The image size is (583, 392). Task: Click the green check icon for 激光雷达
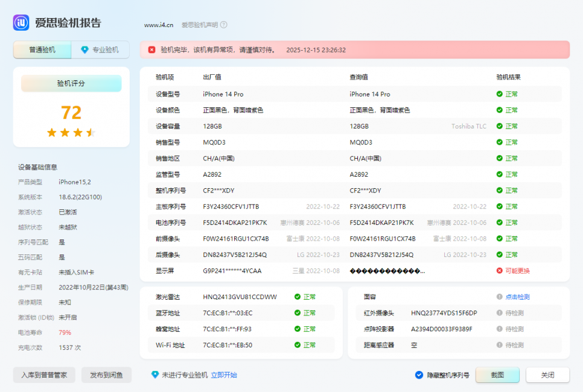[x=297, y=297]
